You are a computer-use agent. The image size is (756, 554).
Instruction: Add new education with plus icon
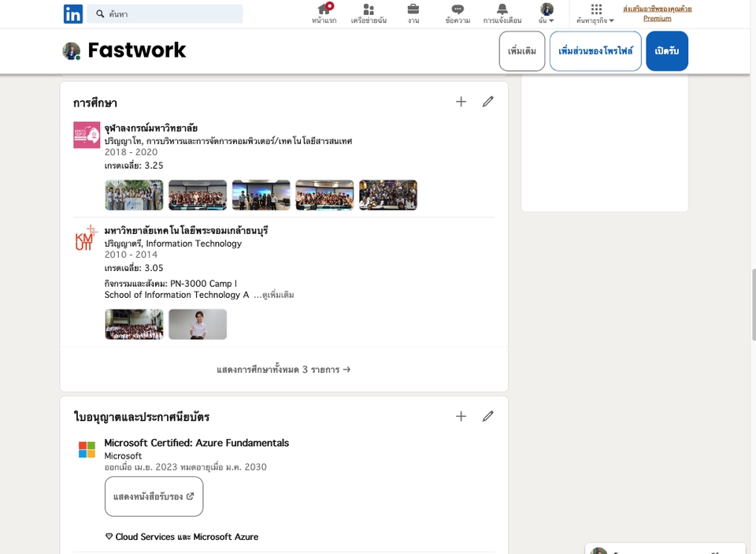pyautogui.click(x=461, y=102)
